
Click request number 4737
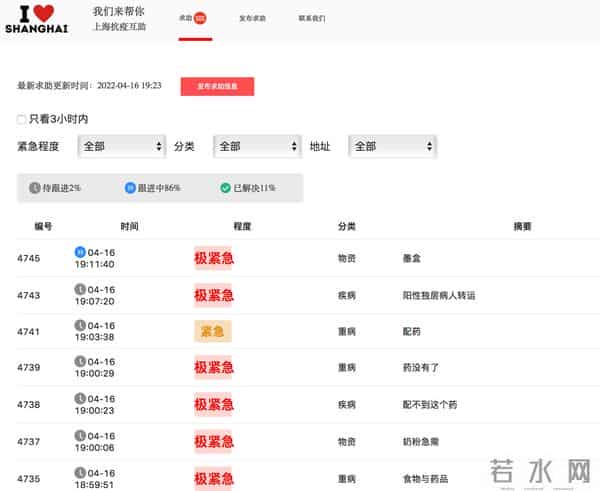coord(29,442)
